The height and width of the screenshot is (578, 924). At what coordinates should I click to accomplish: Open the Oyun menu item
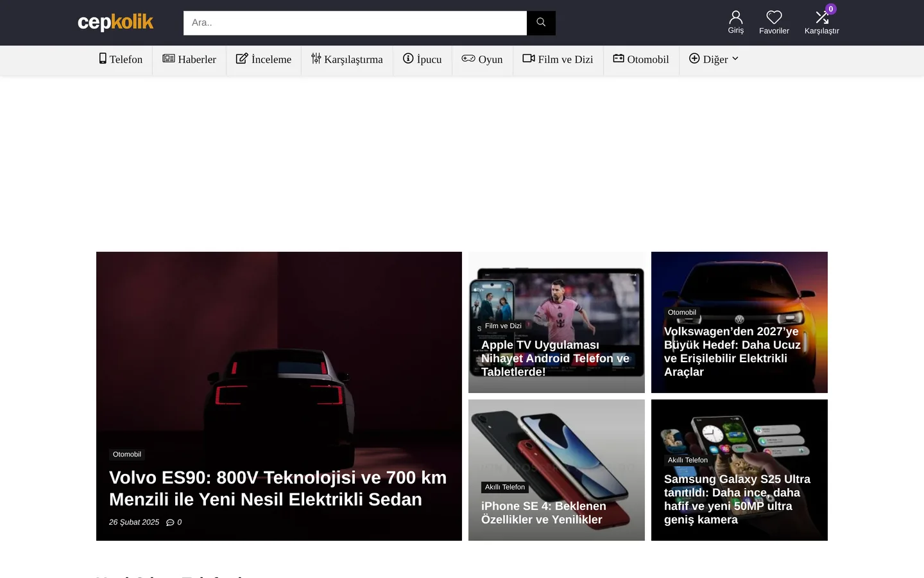[483, 59]
